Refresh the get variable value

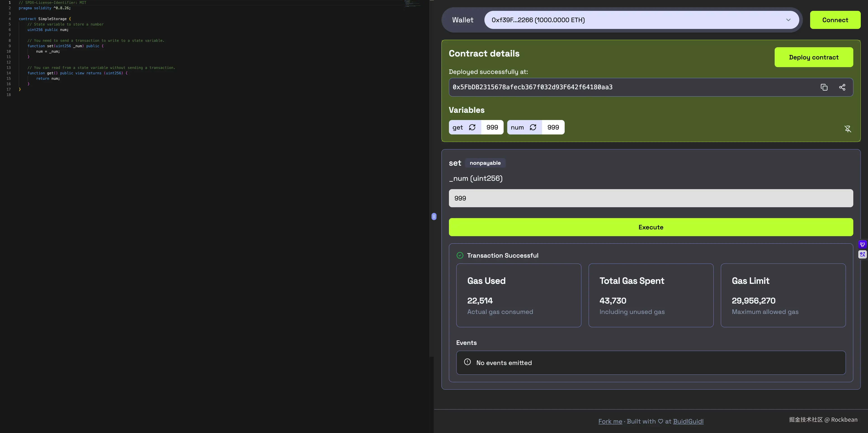[x=472, y=127]
